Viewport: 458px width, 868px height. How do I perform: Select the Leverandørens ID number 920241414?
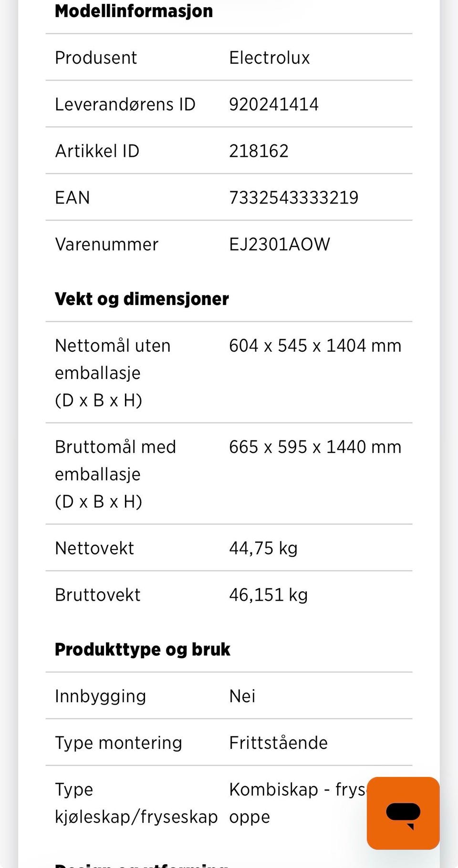[x=274, y=104]
